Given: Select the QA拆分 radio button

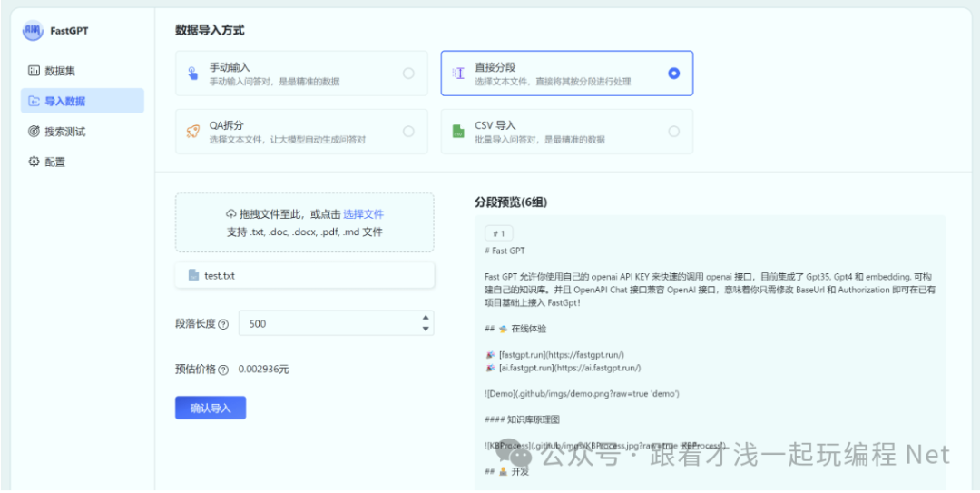Looking at the screenshot, I should (408, 132).
